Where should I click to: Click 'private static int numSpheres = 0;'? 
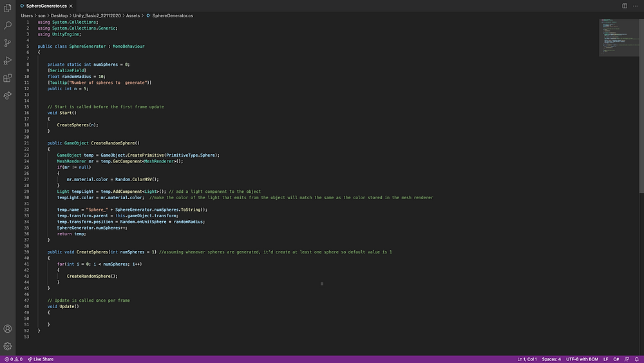(x=88, y=64)
